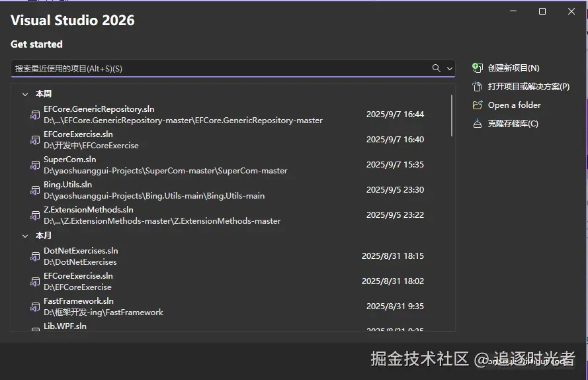Click the EFCore.GenericRepository.sln solution icon
Image resolution: width=588 pixels, height=380 pixels.
(x=35, y=115)
